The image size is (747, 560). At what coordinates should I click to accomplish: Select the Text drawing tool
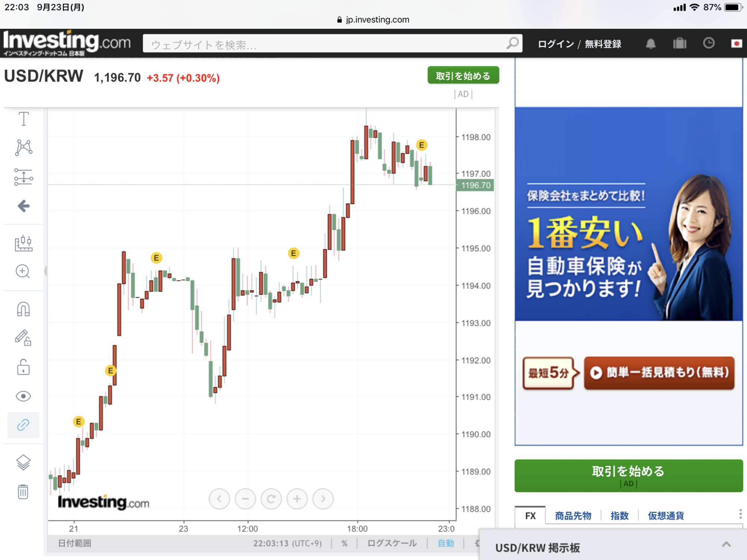[x=24, y=119]
